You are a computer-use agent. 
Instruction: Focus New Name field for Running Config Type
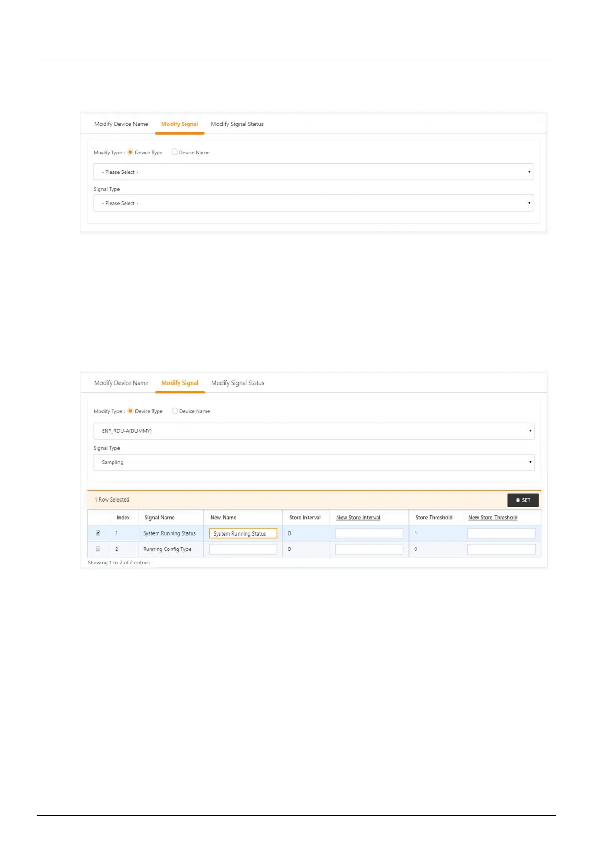coord(243,549)
